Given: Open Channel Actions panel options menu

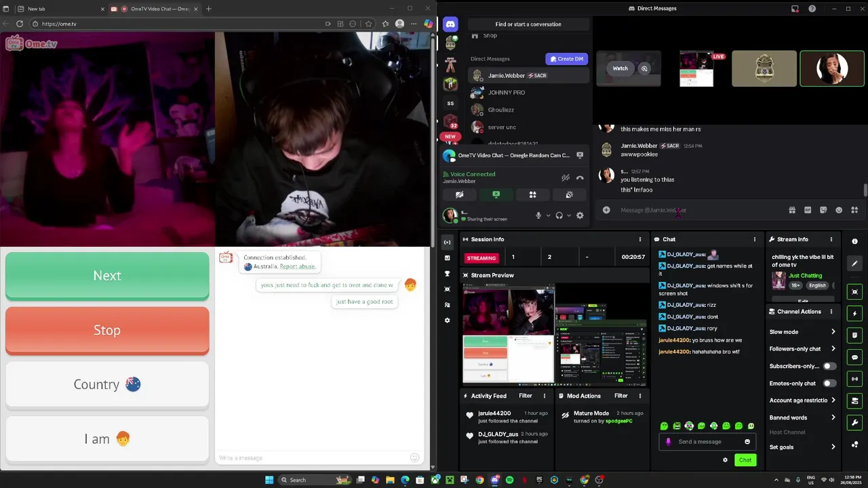Looking at the screenshot, I should click(831, 312).
